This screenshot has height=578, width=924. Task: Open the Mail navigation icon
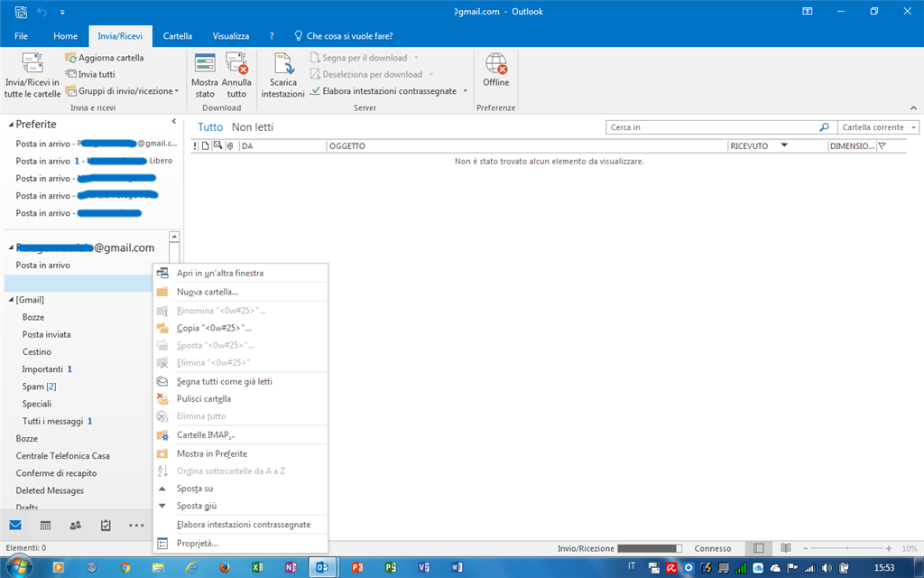15,526
